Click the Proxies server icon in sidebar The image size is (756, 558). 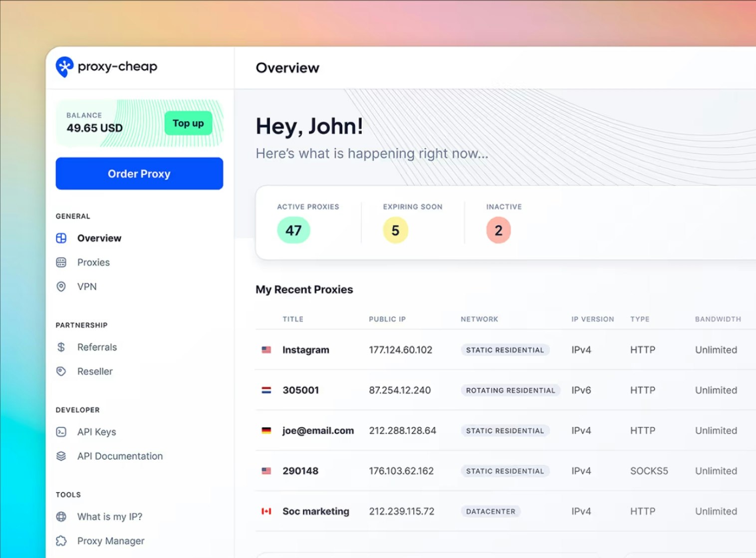[x=61, y=262]
